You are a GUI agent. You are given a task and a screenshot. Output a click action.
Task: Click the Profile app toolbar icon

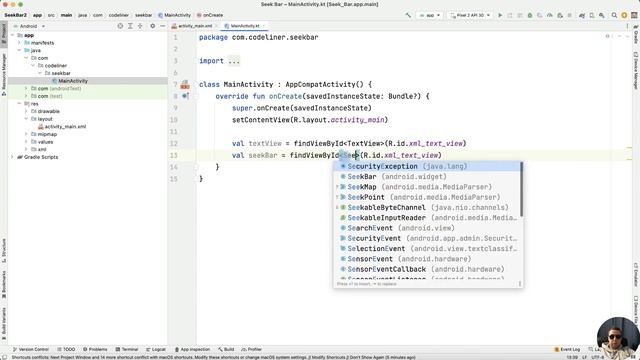[x=550, y=15]
